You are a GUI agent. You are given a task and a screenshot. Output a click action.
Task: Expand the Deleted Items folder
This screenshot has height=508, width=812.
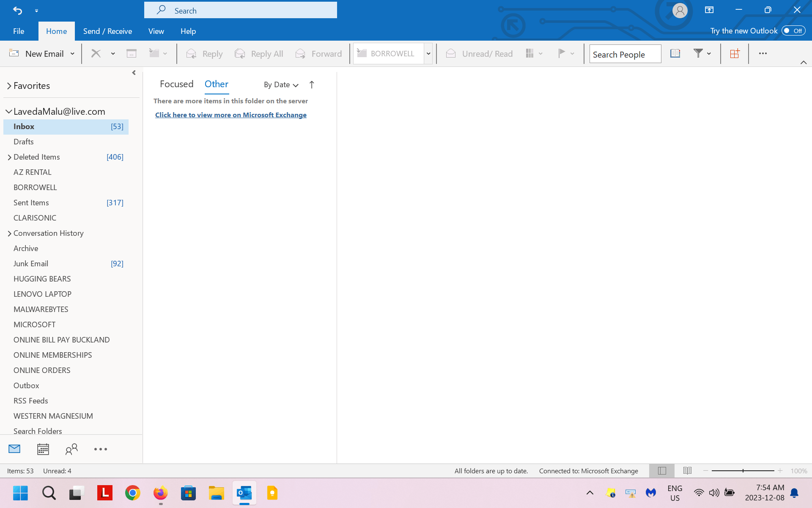point(9,157)
